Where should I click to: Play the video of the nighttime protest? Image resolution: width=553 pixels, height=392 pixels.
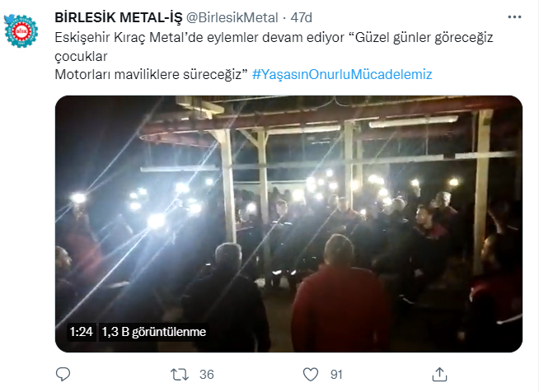tap(288, 224)
